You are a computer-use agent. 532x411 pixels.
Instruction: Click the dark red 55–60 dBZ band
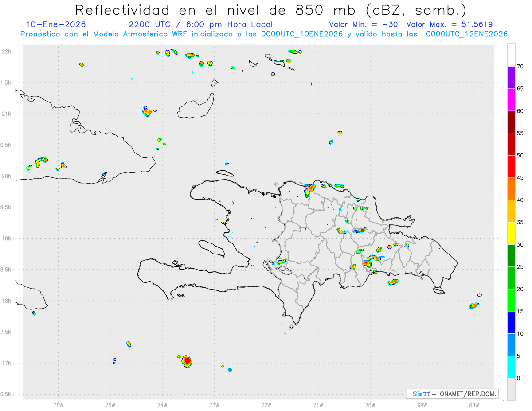[511, 122]
